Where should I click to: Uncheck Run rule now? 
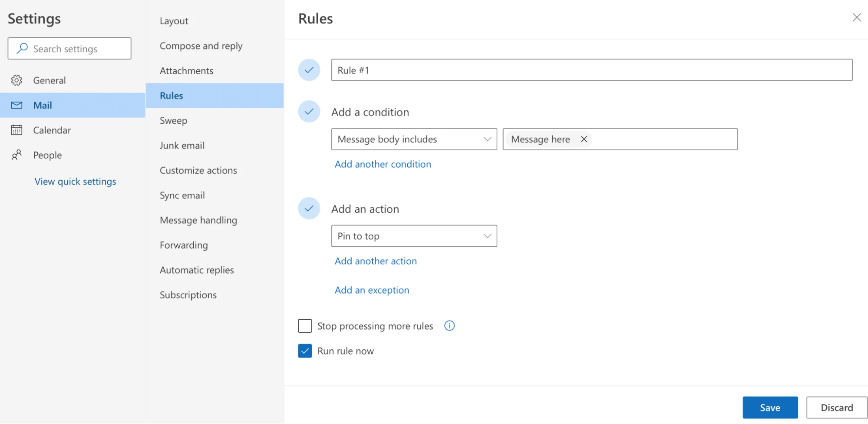[x=305, y=351]
